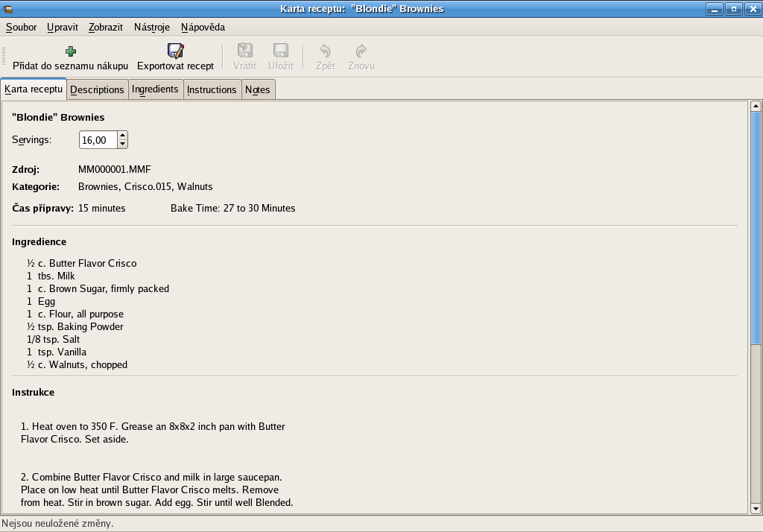Click the Instrukce heading

33,393
